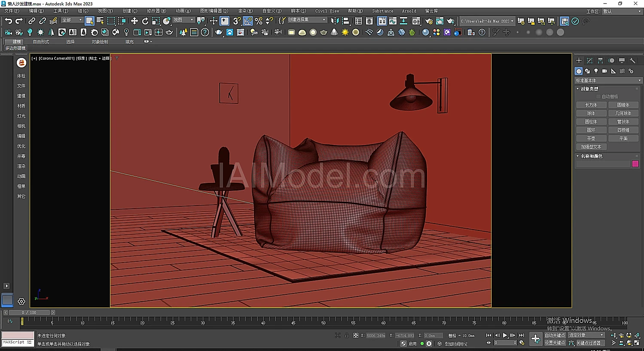The image size is (644, 351).
Task: Toggle the selection lock padlock icon
Action: (347, 335)
